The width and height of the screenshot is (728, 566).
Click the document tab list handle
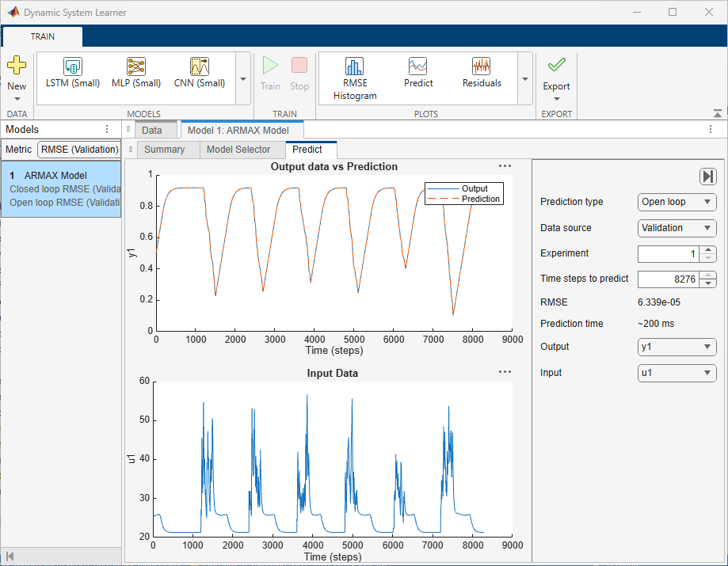[128, 130]
